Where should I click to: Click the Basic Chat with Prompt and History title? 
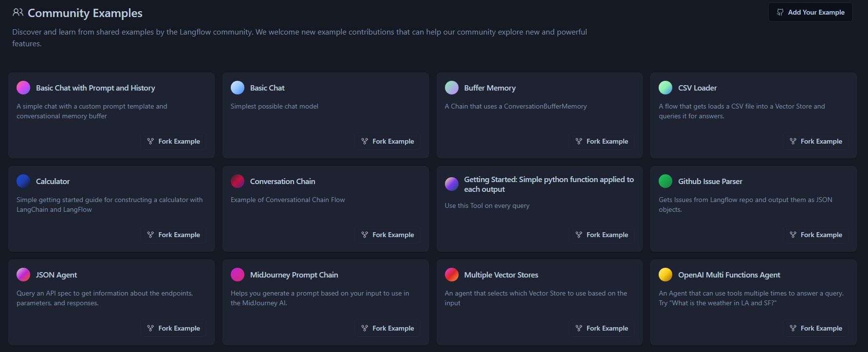(x=95, y=88)
